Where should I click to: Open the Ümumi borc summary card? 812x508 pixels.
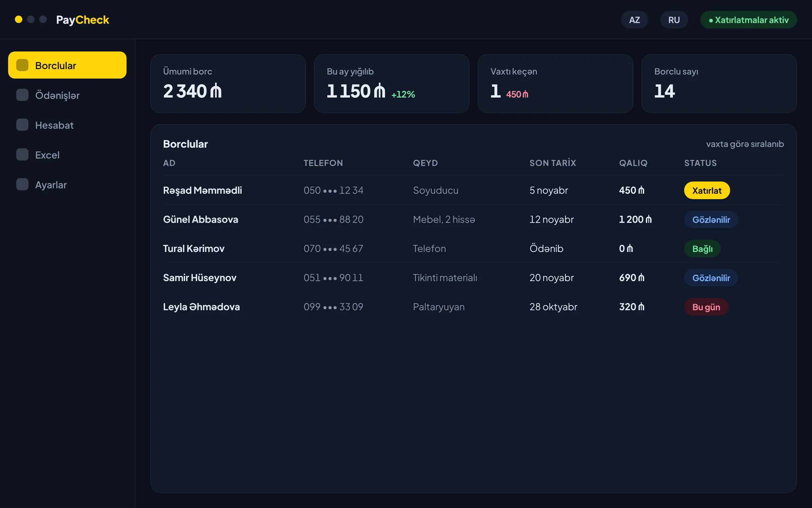click(x=228, y=84)
